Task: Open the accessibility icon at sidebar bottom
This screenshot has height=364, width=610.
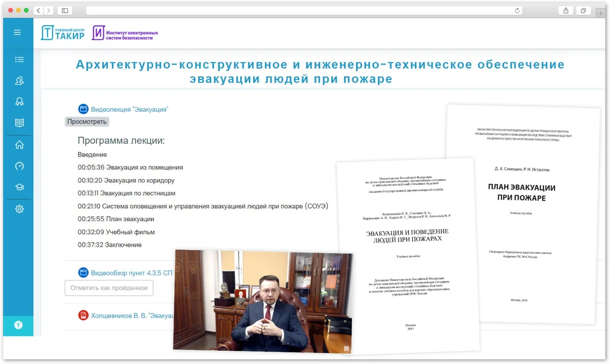Action: coord(19,325)
